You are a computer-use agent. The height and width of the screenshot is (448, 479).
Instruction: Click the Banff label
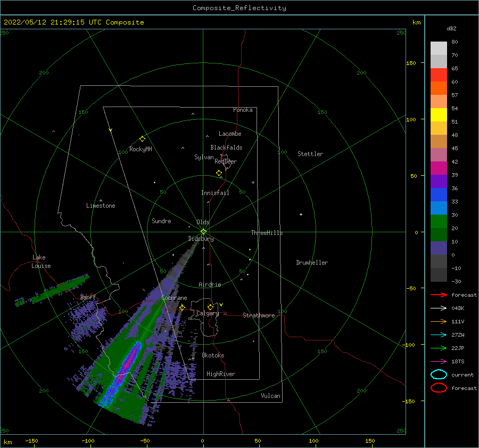88,297
